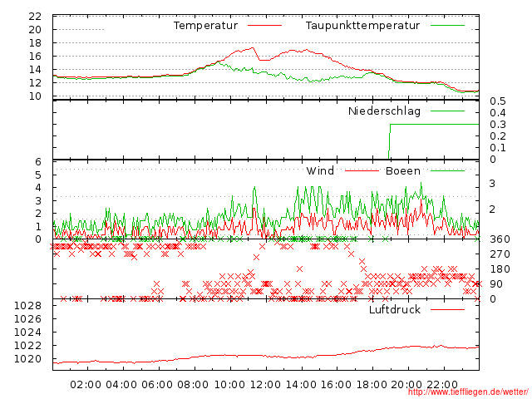Click the 20:00 time axis label
Screen dimensions: 532x399
click(x=406, y=385)
